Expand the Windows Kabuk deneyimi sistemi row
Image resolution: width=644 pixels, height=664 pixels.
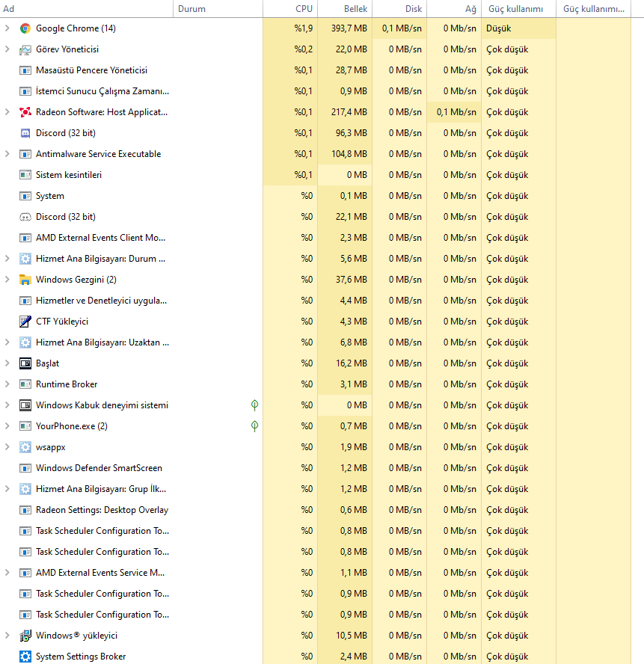coord(7,405)
